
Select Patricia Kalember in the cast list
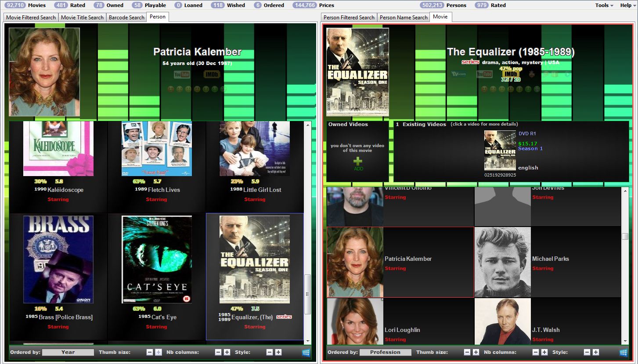(x=400, y=262)
